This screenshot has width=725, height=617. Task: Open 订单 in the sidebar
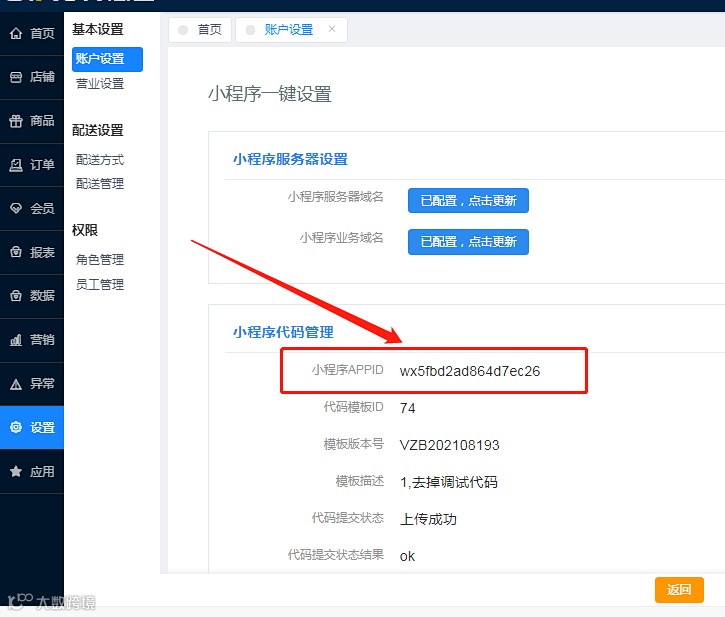point(32,165)
